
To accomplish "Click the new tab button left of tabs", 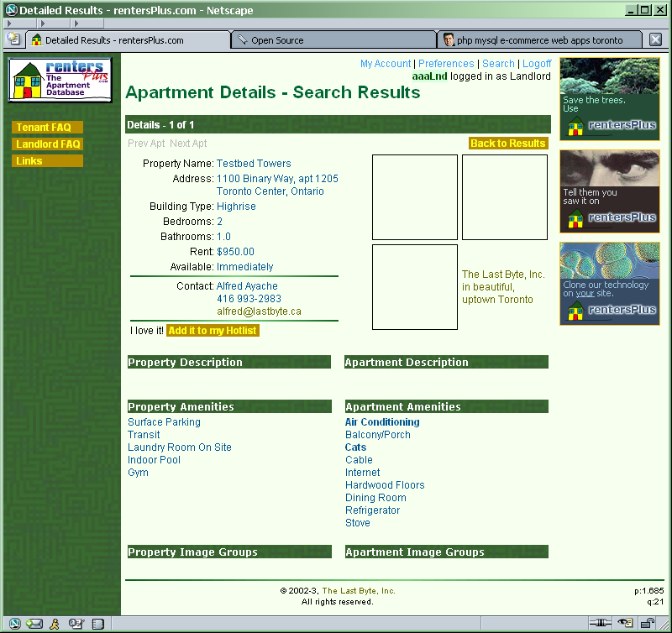I will click(13, 40).
